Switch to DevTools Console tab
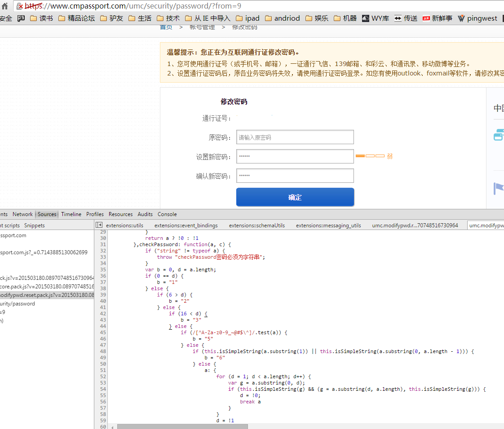504x429 pixels. [x=167, y=214]
